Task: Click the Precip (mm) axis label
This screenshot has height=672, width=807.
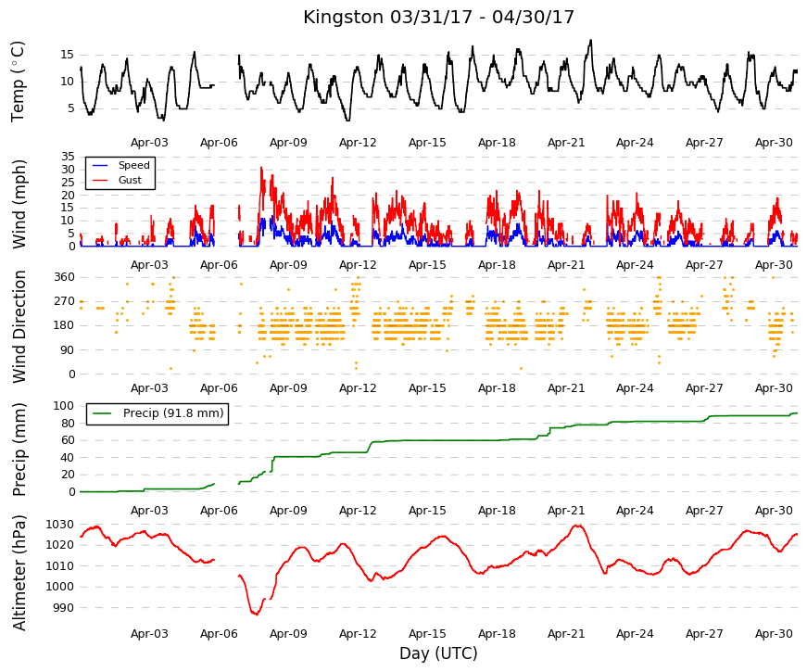Action: click(x=19, y=450)
